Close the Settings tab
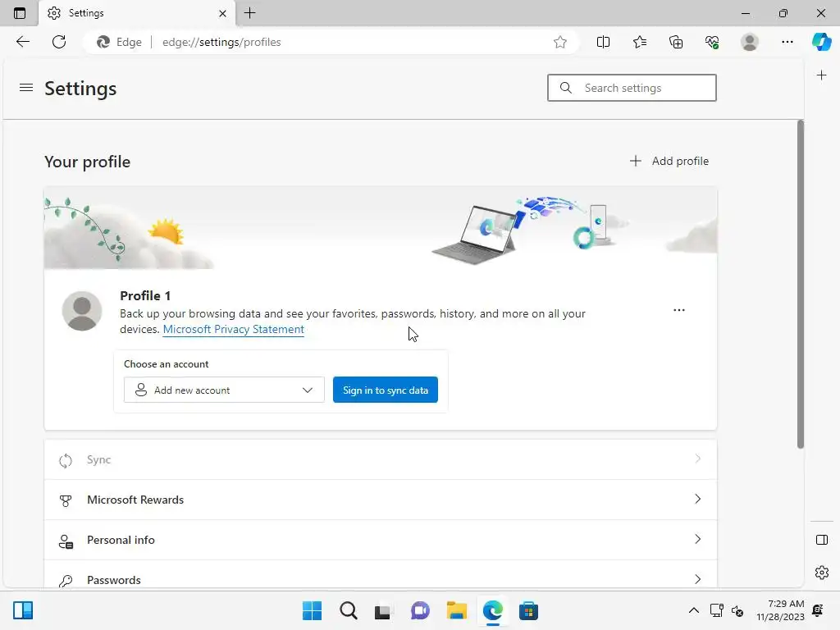Image resolution: width=840 pixels, height=630 pixels. (222, 13)
